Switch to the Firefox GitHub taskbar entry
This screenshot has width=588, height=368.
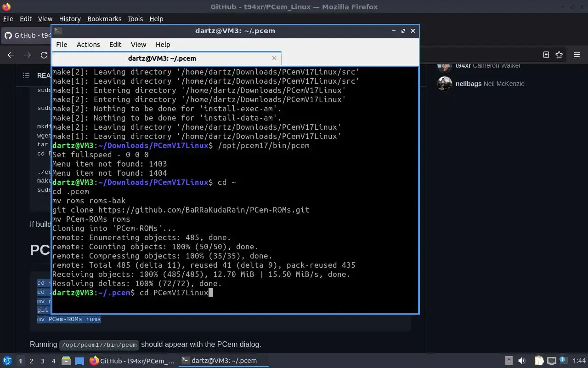[x=132, y=361]
